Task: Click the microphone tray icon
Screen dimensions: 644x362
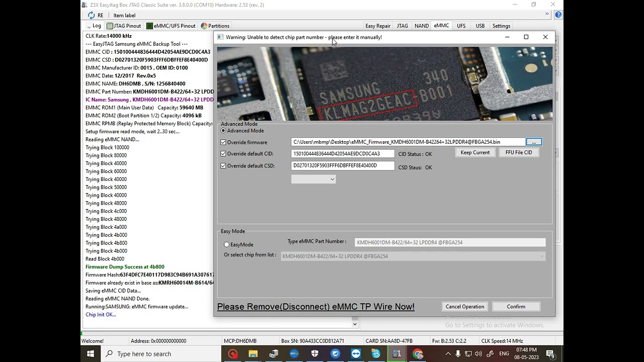Action: click(x=459, y=354)
